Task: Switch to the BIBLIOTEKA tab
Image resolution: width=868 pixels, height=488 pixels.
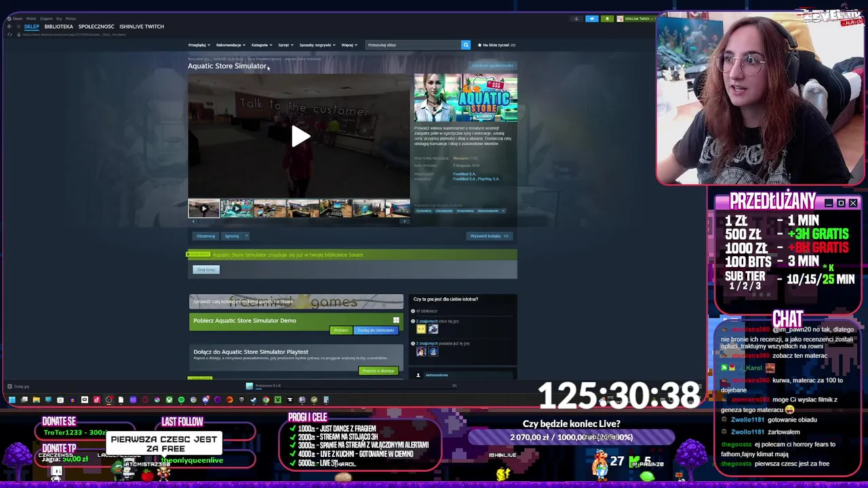Action: point(59,26)
